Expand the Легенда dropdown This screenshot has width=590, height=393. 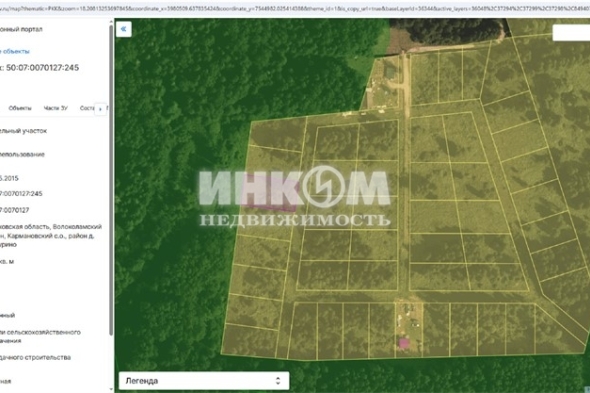204,381
